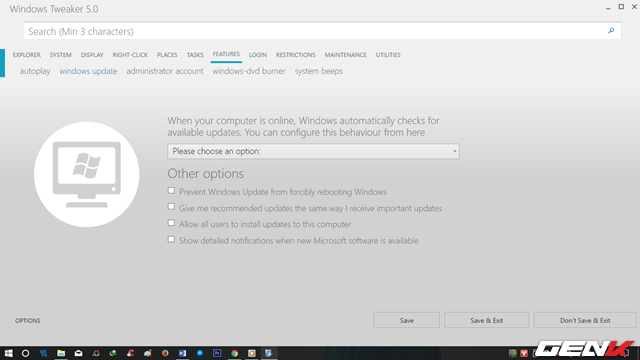Click the Windows Tweaker taskbar icon

269,353
